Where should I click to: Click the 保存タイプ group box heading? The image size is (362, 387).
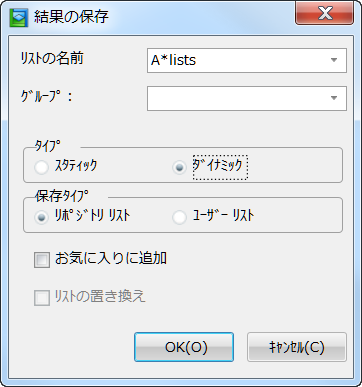coord(62,196)
